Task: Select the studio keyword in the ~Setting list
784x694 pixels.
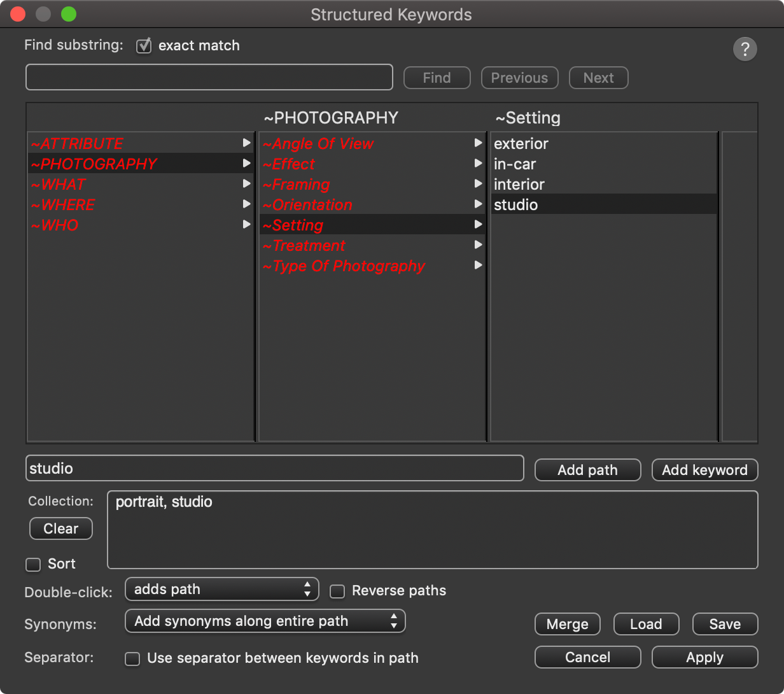Action: (604, 204)
